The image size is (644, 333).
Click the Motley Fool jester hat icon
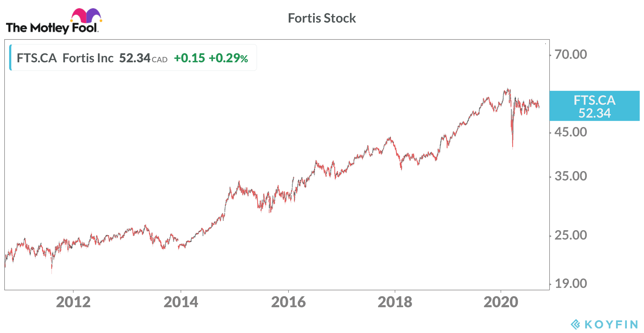(86, 16)
